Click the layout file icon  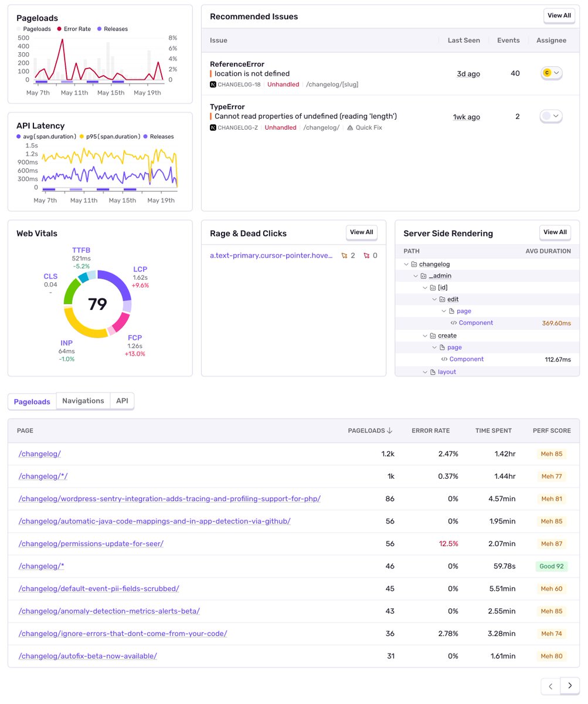(433, 372)
